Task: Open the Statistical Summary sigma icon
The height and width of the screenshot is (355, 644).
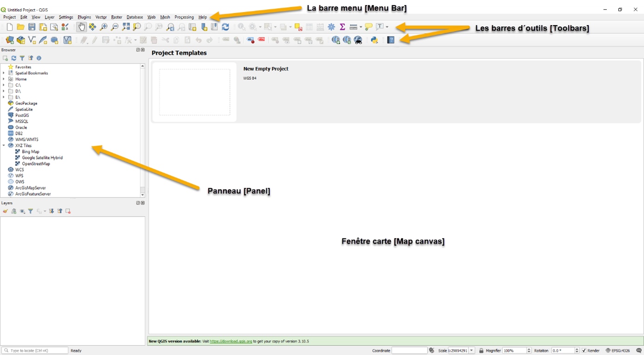Action: [342, 27]
